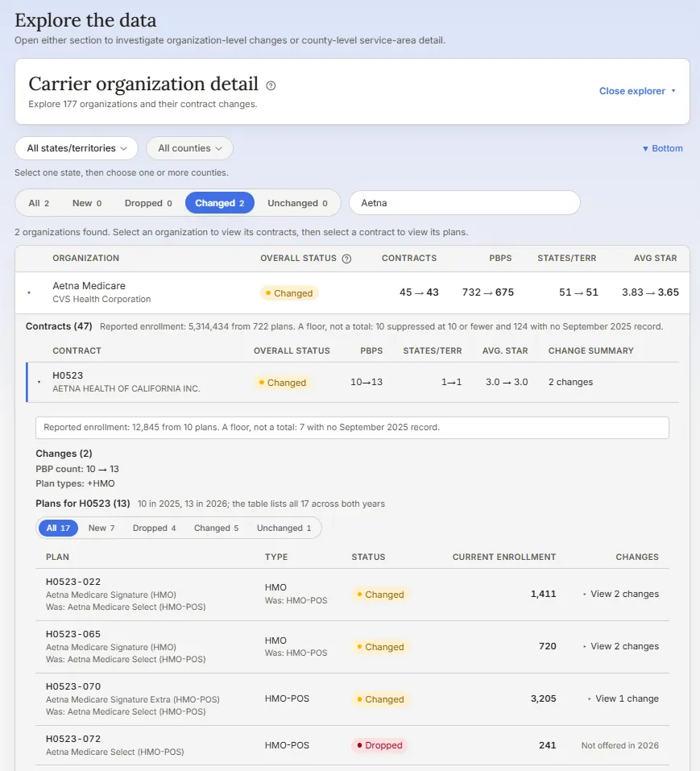Filter plans by Dropped 4
This screenshot has height=771, width=700.
click(155, 528)
